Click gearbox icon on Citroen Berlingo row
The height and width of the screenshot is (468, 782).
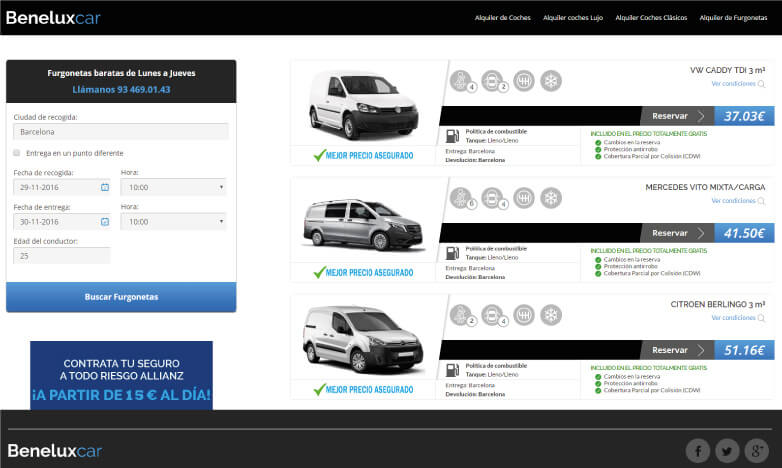click(x=524, y=315)
